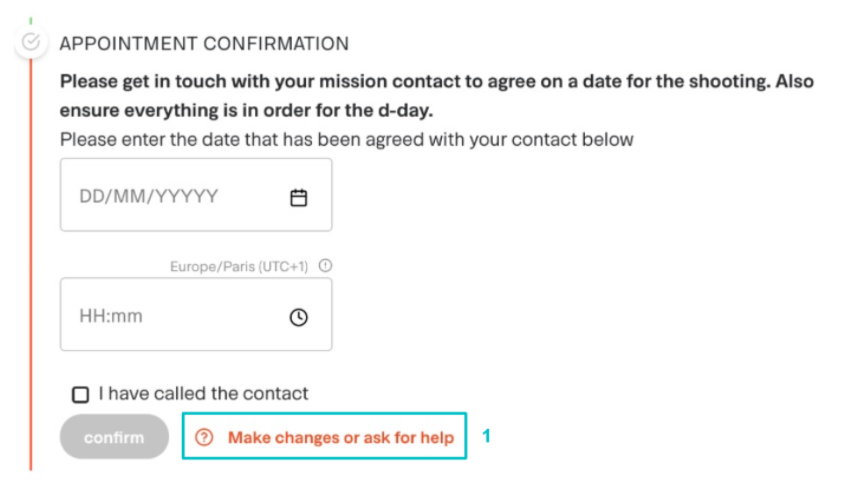This screenshot has height=480, width=861.
Task: Focus the HH:mm time field
Action: [196, 314]
